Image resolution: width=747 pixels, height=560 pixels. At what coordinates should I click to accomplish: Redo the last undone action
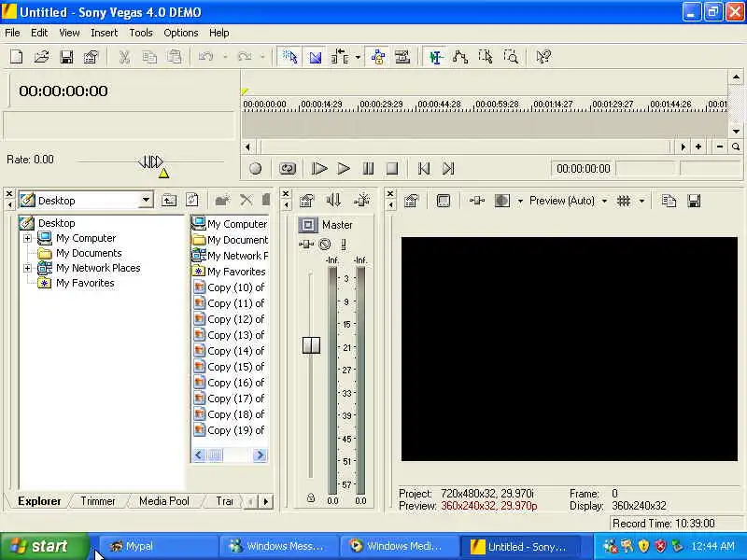click(x=245, y=57)
